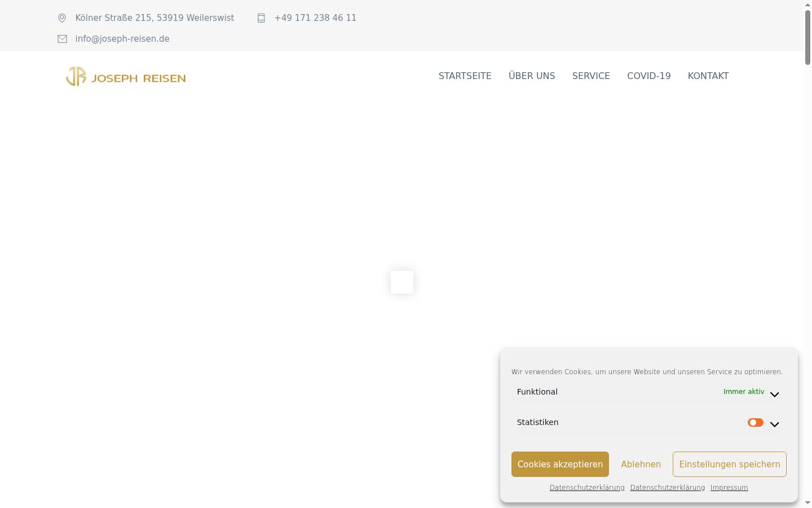Click the Immer aktiv label
The width and height of the screenshot is (812, 508).
(x=744, y=392)
